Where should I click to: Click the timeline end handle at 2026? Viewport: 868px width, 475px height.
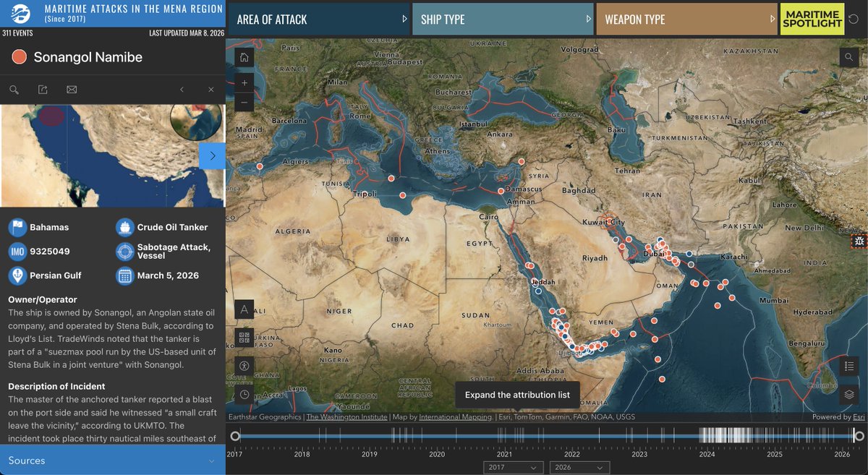click(x=859, y=436)
